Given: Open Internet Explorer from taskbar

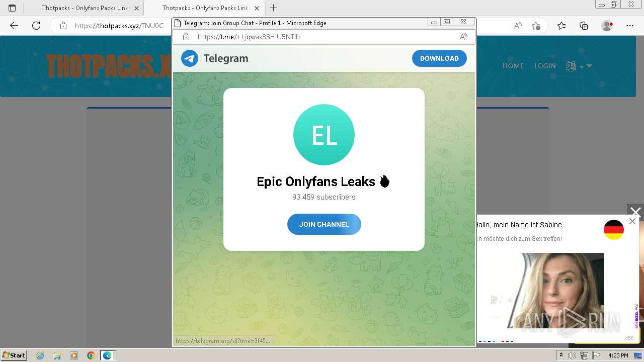Looking at the screenshot, I should pyautogui.click(x=40, y=355).
